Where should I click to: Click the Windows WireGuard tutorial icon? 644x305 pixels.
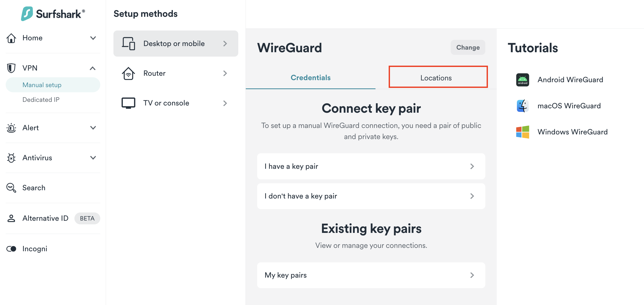(x=523, y=132)
